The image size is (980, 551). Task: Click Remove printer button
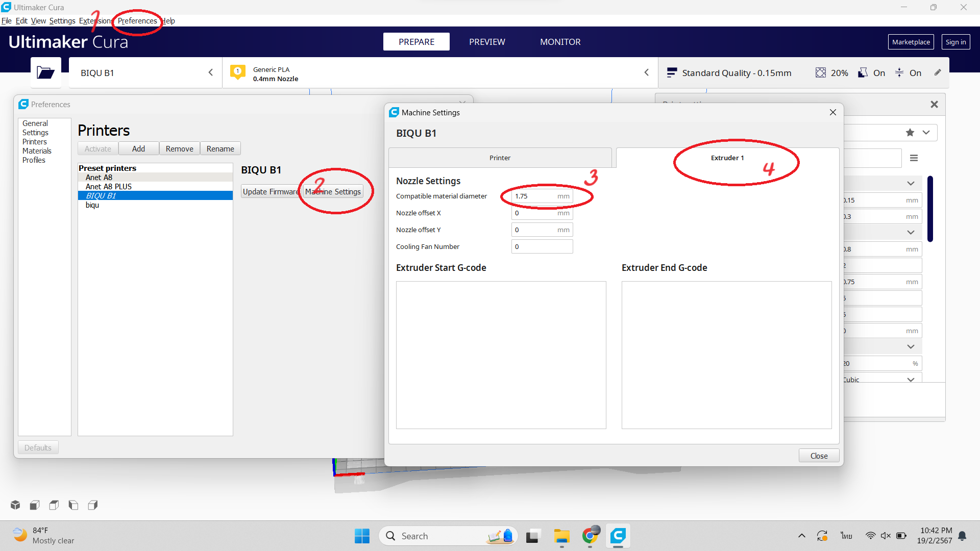click(179, 148)
